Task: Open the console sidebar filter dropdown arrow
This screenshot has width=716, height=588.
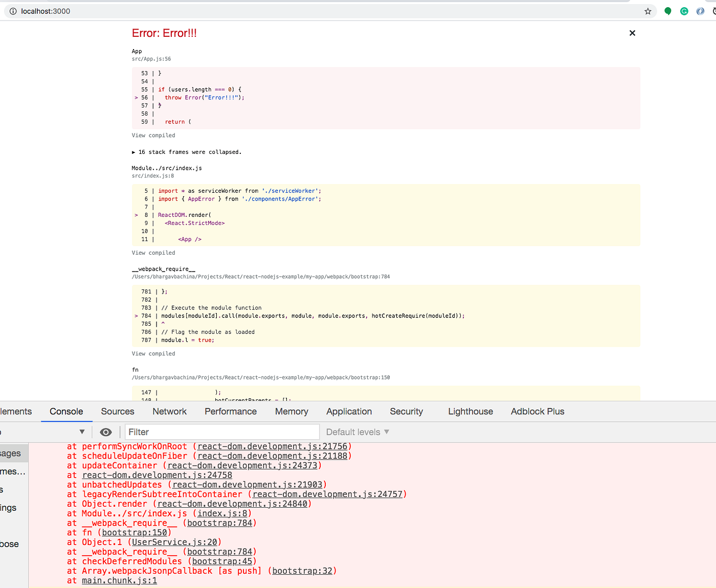Action: click(x=82, y=432)
